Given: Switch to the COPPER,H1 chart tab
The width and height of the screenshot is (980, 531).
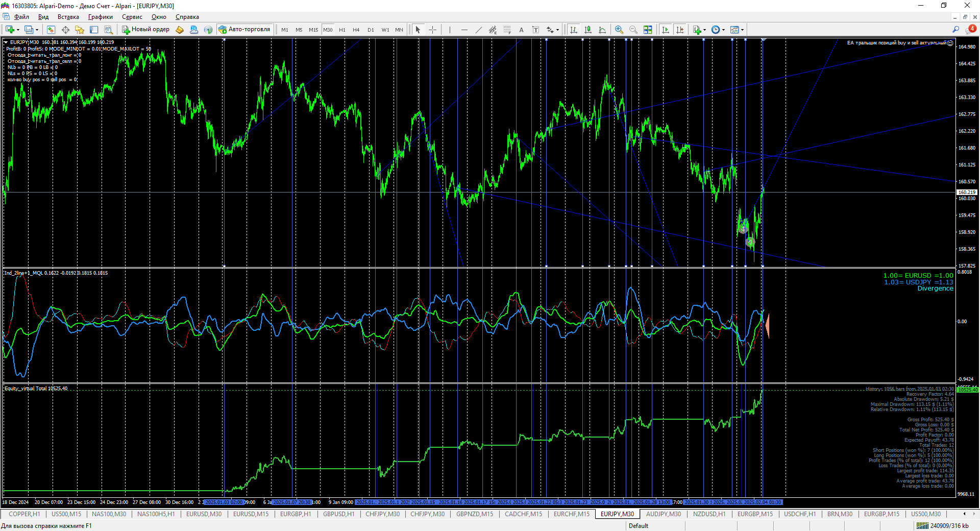Looking at the screenshot, I should pyautogui.click(x=24, y=514).
